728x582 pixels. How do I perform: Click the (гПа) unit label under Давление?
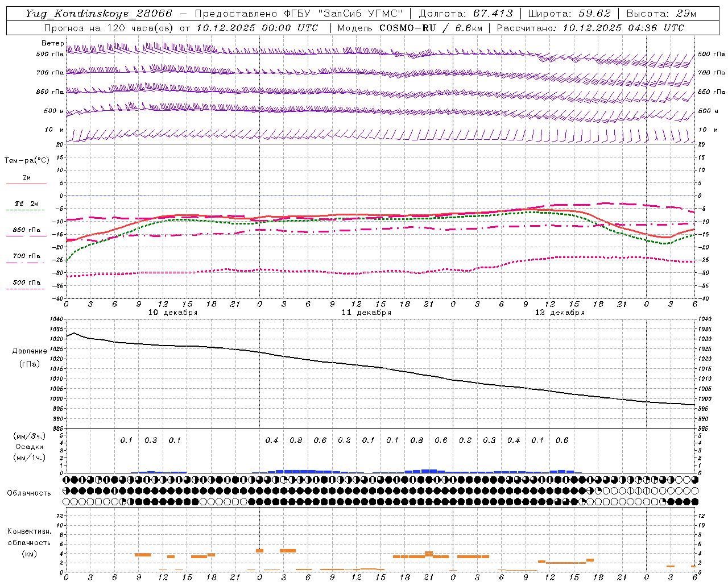(x=30, y=364)
